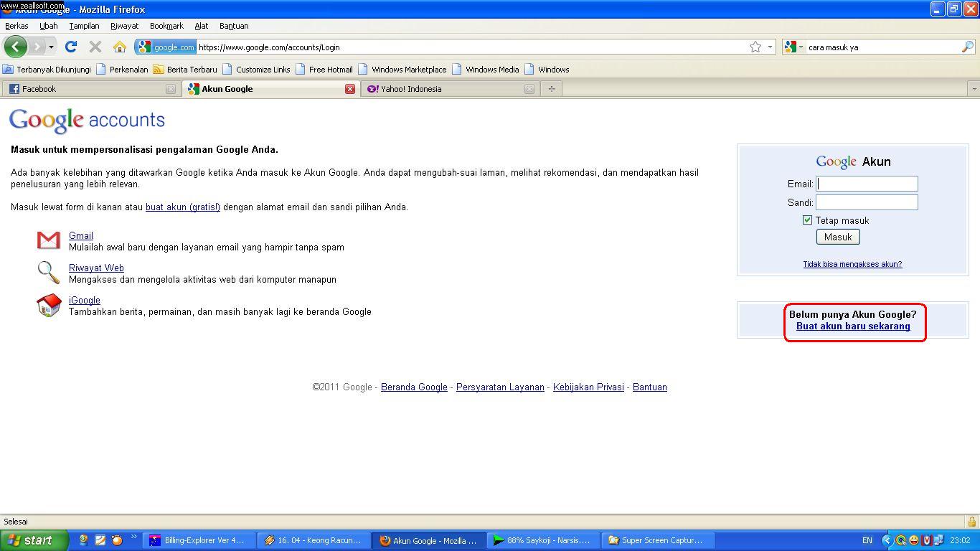
Task: Click the Gmail envelope icon
Action: (47, 240)
